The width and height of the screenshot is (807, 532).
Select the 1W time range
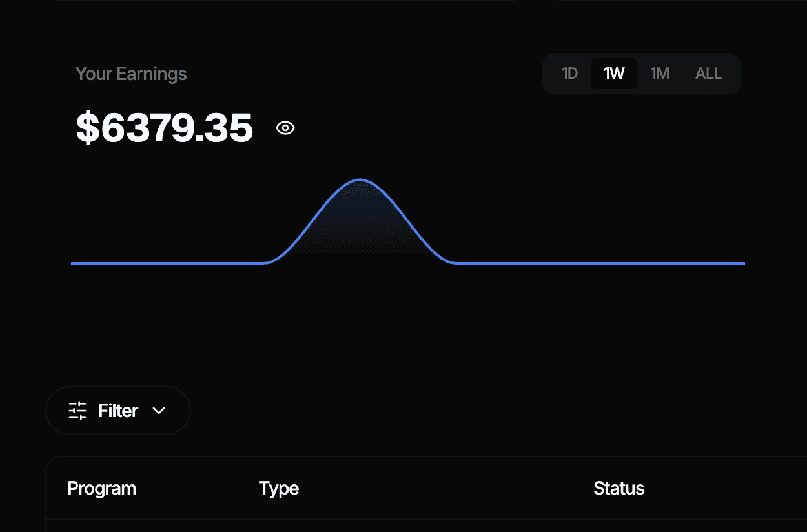614,74
